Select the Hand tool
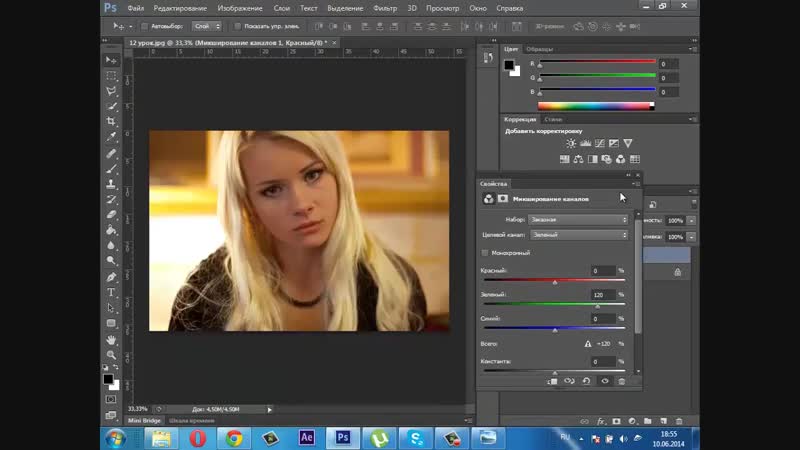 coord(111,339)
